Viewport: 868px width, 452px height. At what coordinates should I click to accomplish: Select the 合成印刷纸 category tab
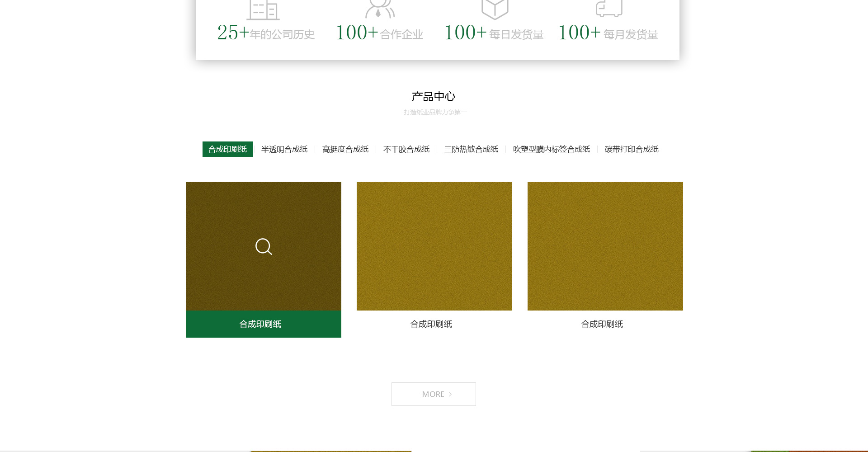(227, 149)
